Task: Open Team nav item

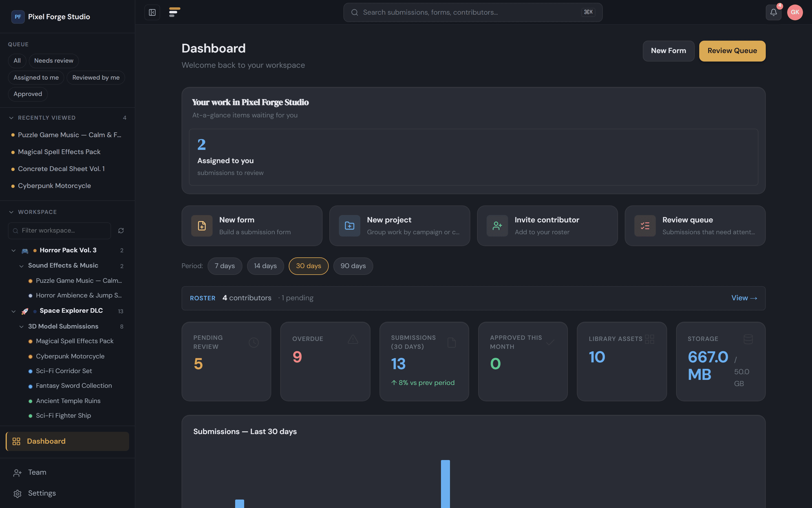Action: tap(67, 472)
